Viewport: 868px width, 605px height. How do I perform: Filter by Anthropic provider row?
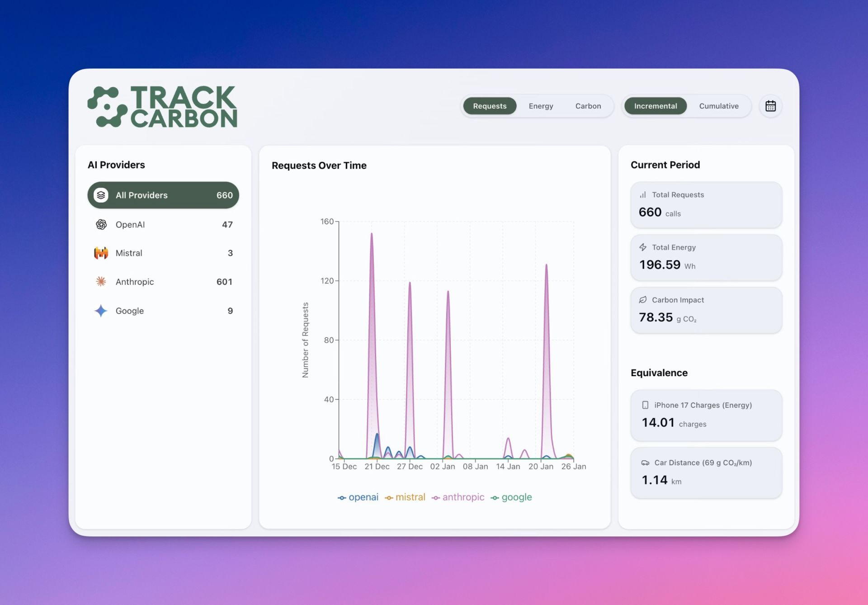(x=163, y=282)
